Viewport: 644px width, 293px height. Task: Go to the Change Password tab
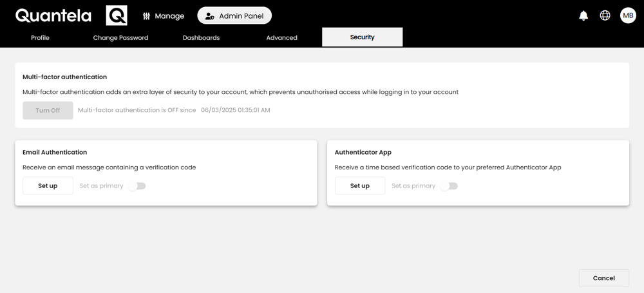[x=121, y=37]
